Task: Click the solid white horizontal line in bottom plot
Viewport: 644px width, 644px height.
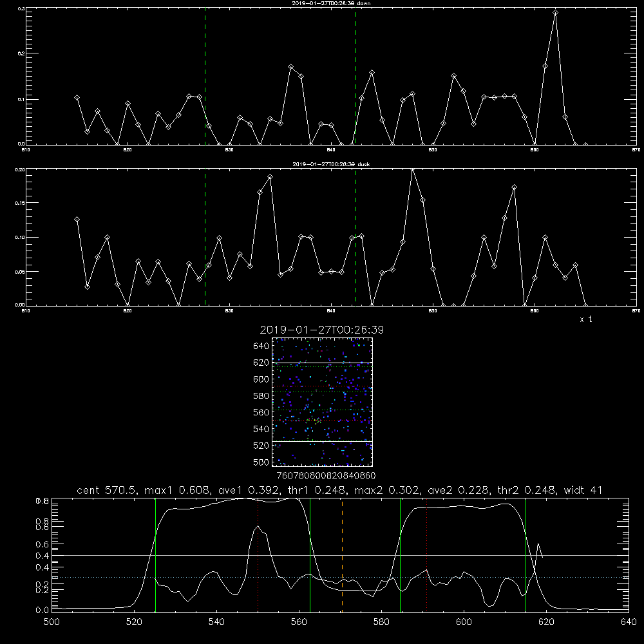Action: (x=340, y=555)
